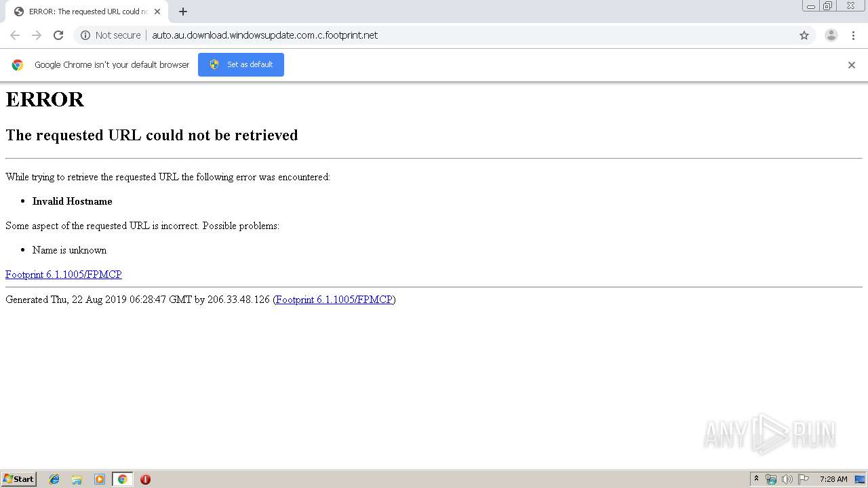The image size is (868, 488).
Task: Open the Action Center flag icon
Action: pyautogui.click(x=804, y=479)
